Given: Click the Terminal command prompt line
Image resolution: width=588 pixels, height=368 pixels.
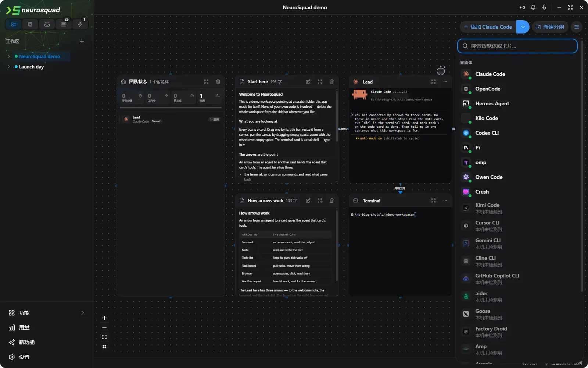Looking at the screenshot, I should coord(384,215).
